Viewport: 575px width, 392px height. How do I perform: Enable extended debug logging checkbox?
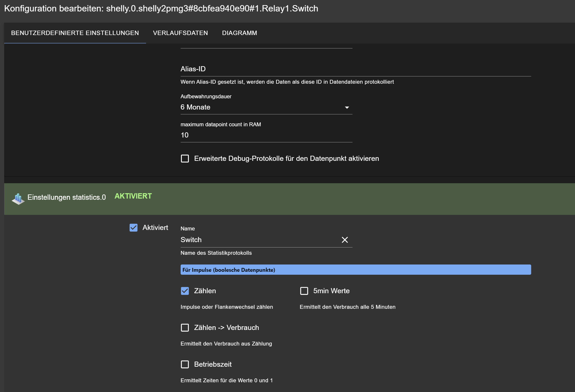pos(185,159)
